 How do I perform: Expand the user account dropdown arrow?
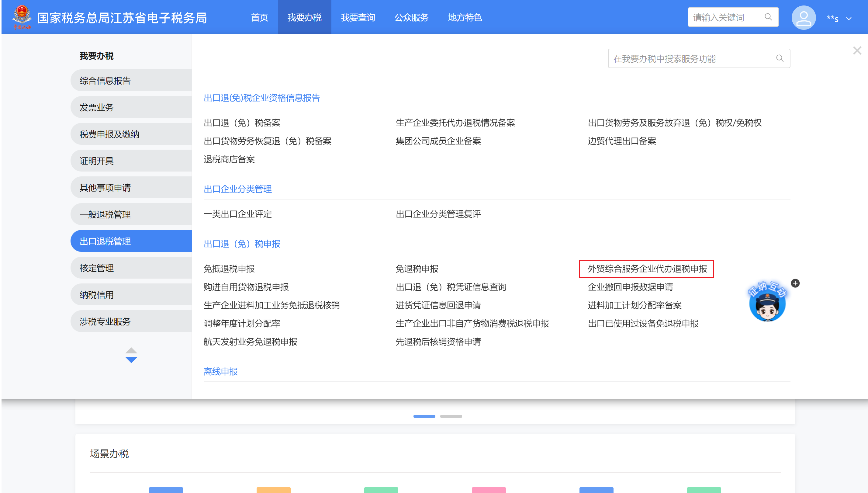(x=849, y=19)
